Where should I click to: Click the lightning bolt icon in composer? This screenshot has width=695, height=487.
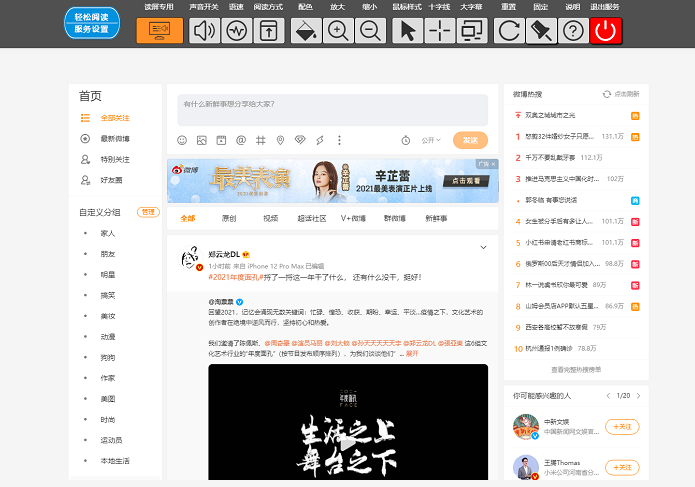(x=320, y=140)
